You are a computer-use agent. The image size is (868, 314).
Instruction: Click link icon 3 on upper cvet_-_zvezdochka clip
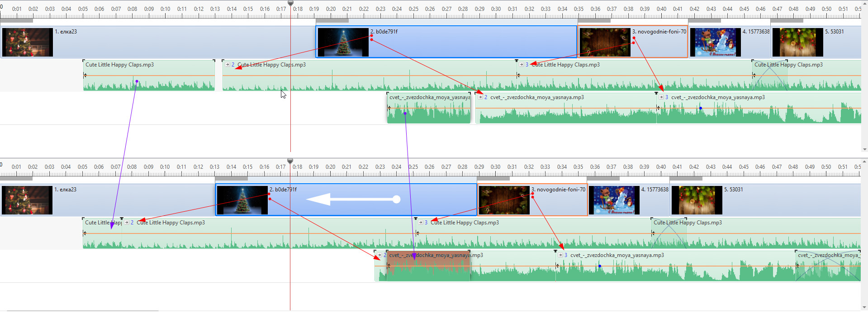(661, 97)
